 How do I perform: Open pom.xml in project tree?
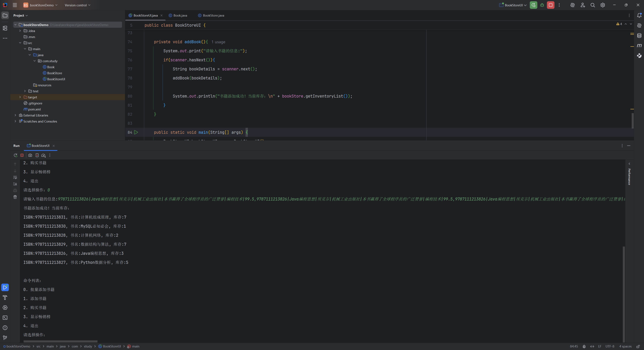(32, 109)
